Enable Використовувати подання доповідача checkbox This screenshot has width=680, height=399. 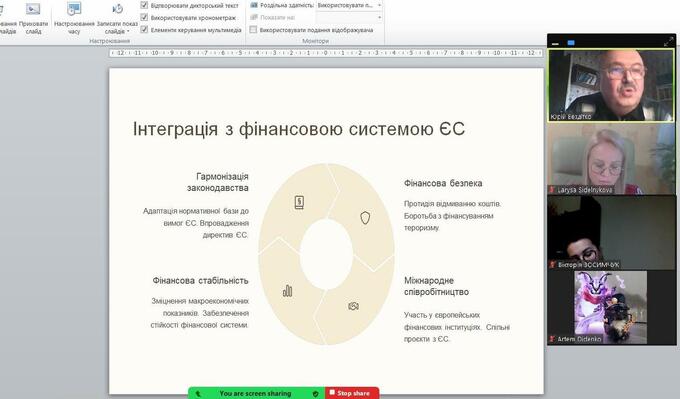253,29
